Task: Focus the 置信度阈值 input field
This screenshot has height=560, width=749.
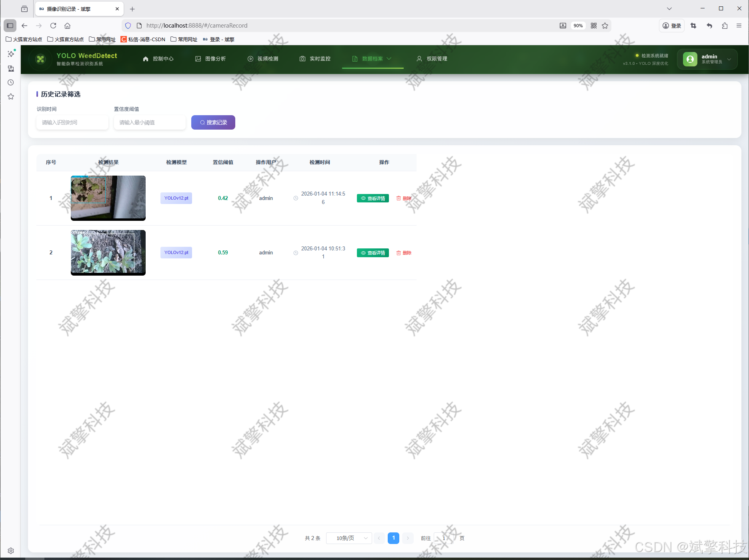Action: coord(150,122)
